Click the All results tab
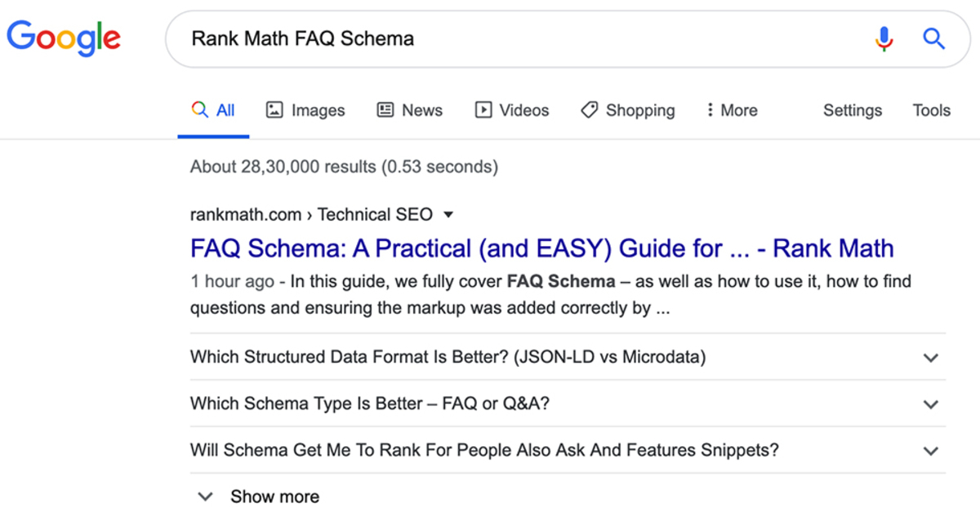Image resolution: width=980 pixels, height=519 pixels. [213, 110]
